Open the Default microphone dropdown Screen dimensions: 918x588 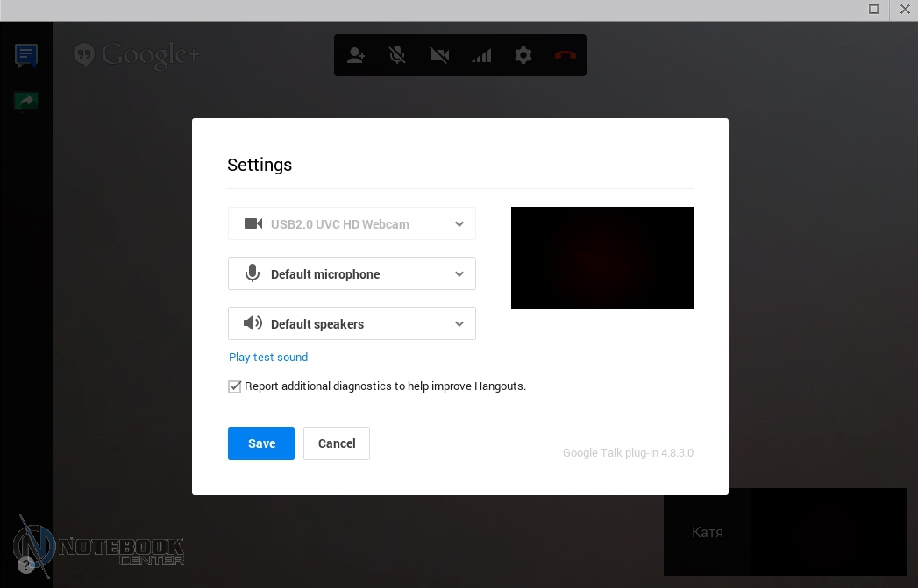[352, 274]
